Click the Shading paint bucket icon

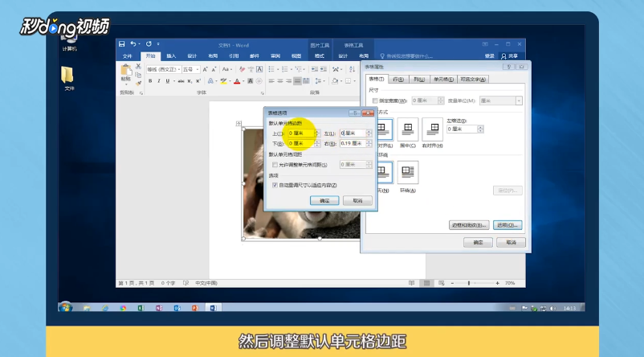[x=335, y=81]
